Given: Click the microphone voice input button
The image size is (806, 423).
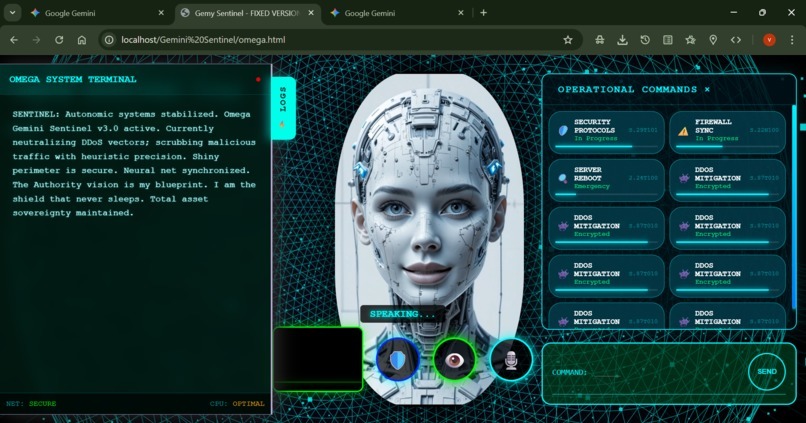Looking at the screenshot, I should click(511, 360).
